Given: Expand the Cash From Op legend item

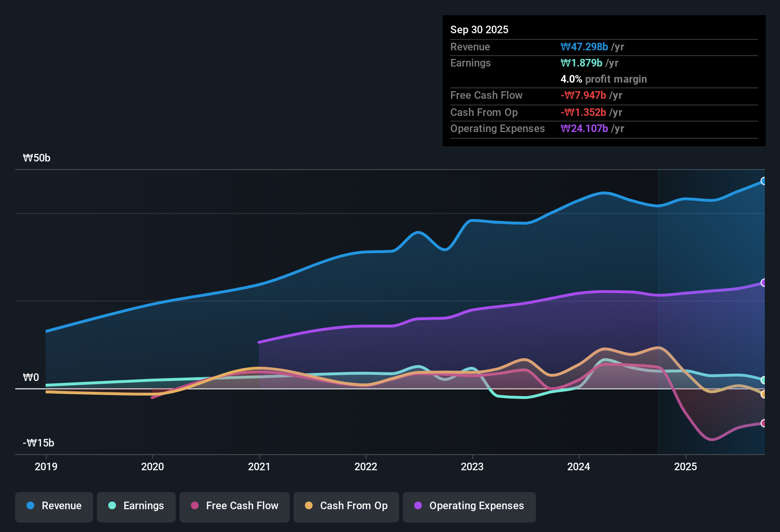Looking at the screenshot, I should (346, 506).
